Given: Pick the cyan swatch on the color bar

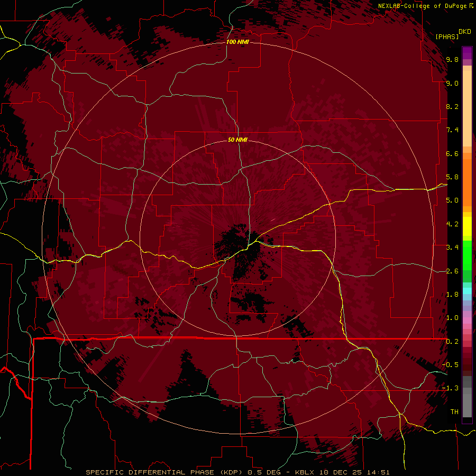Looking at the screenshot, I should click(467, 290).
